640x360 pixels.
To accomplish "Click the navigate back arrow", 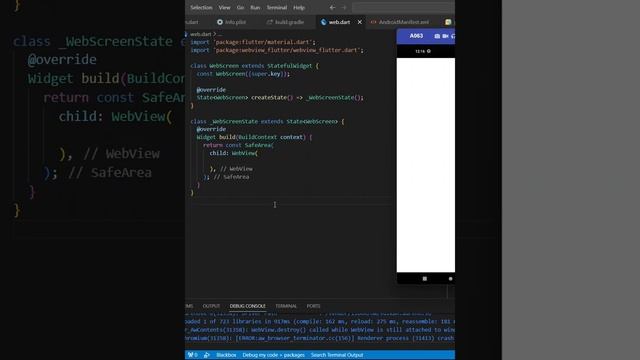I will click(332, 7).
